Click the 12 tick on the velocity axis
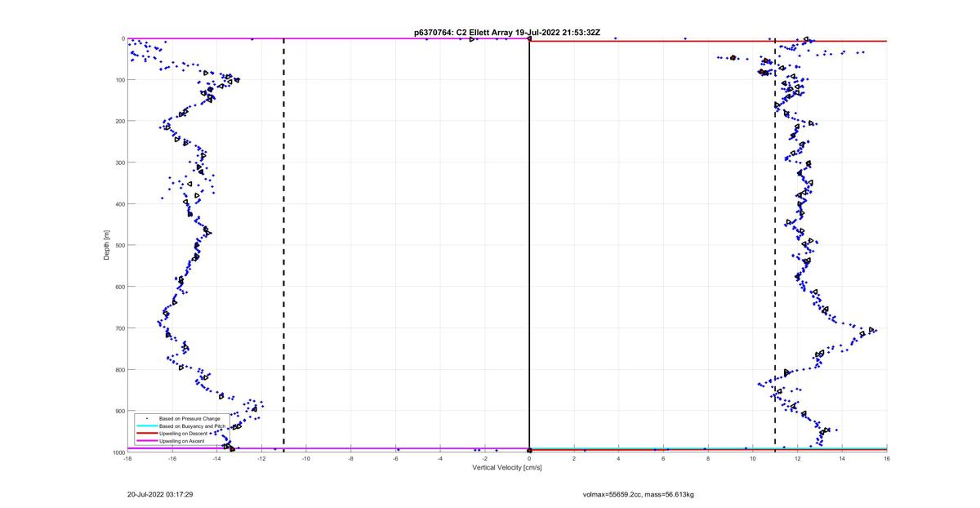Viewport: 980px width, 508px height. click(x=797, y=458)
